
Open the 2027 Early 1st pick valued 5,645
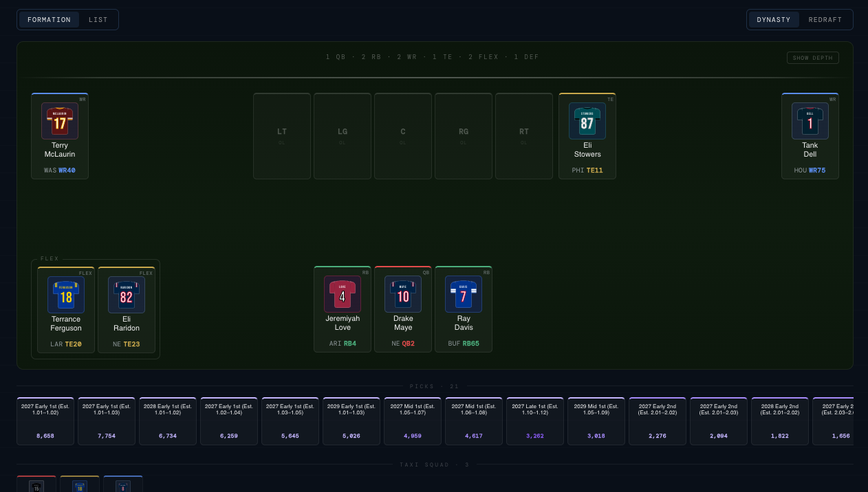coord(290,421)
